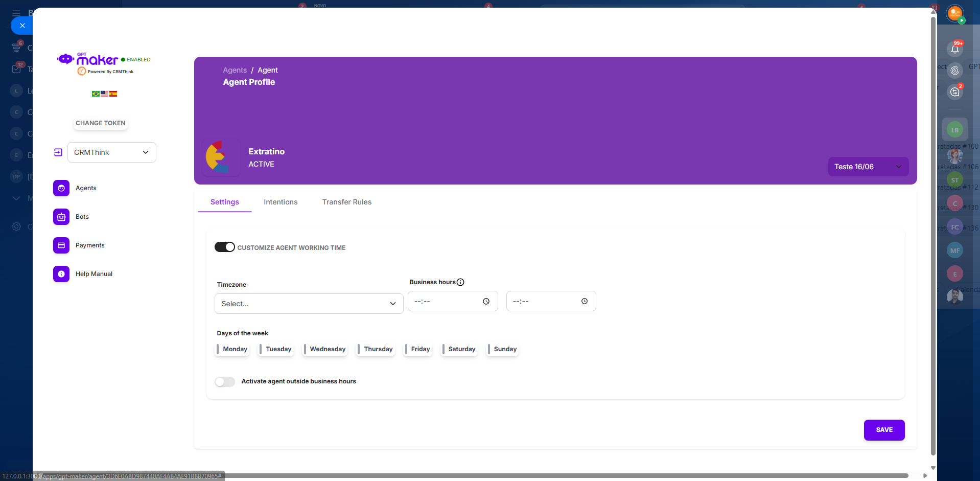980x481 pixels.
Task: Click the logout icon beside CRMThink
Action: point(58,152)
